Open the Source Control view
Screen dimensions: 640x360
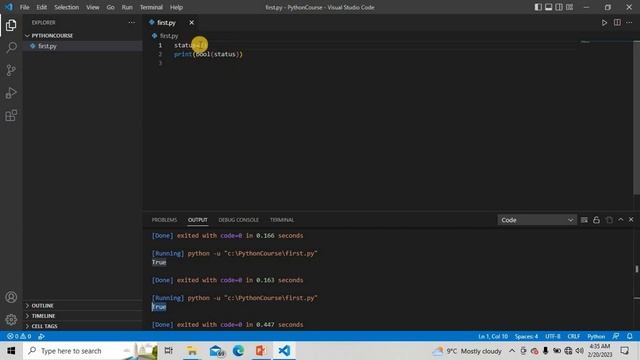tap(11, 70)
